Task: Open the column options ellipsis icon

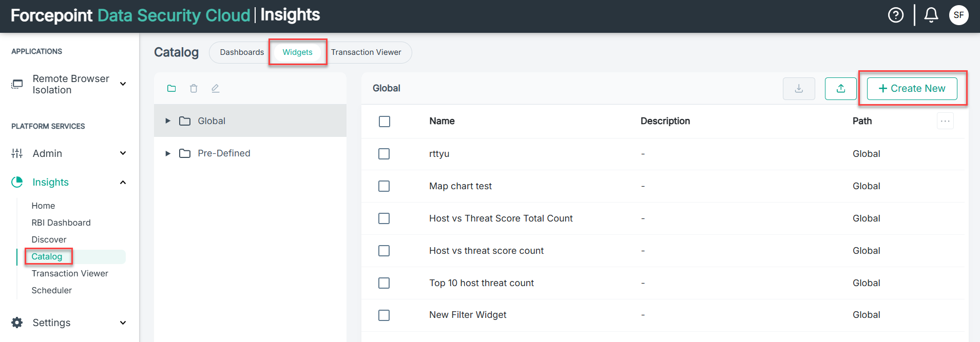Action: 945,121
